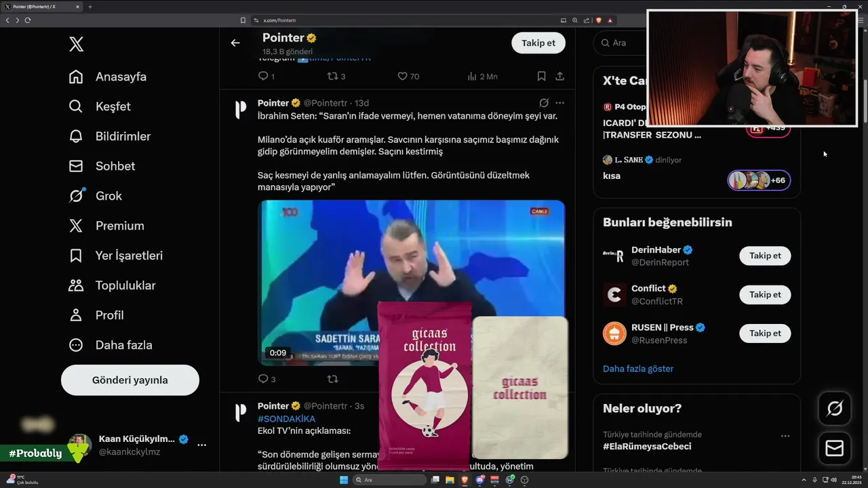Click Brave shields icon in address bar

click(599, 20)
